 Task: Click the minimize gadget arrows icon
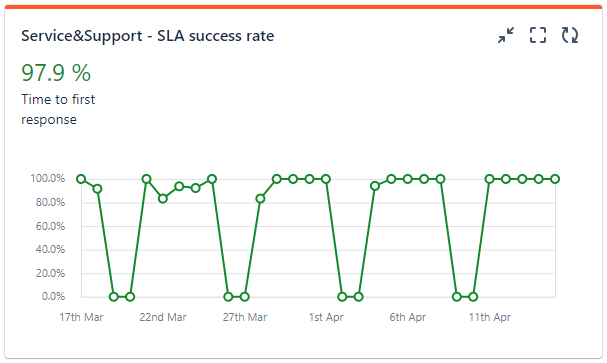point(506,35)
